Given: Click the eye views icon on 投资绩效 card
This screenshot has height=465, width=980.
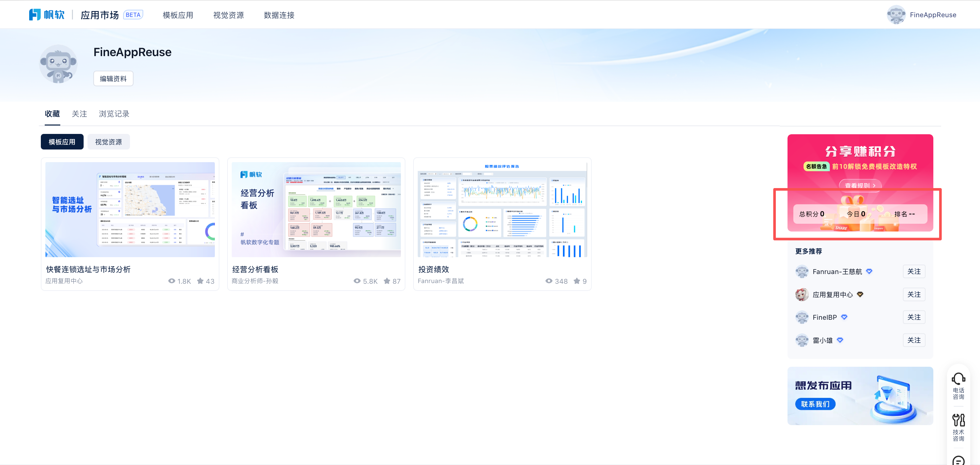Looking at the screenshot, I should (x=549, y=281).
